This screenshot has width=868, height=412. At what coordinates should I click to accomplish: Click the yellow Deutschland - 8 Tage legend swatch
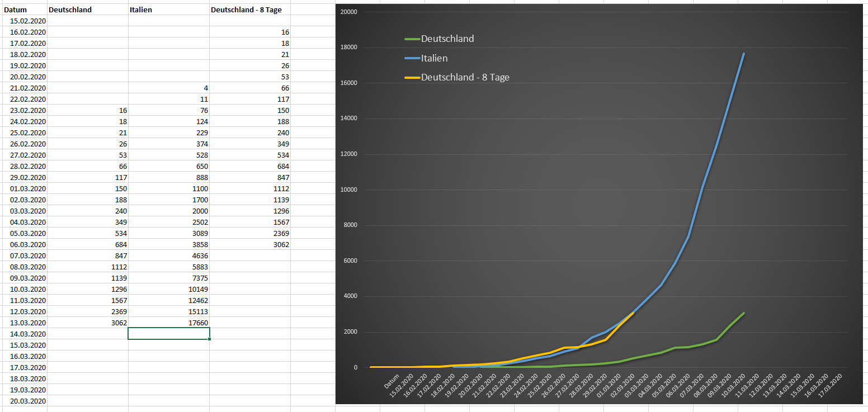pyautogui.click(x=412, y=78)
